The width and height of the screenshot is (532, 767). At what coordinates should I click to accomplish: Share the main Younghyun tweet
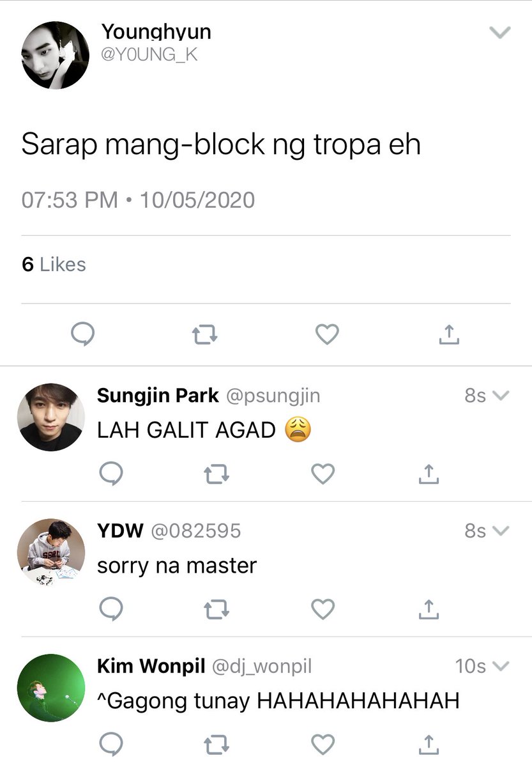point(449,334)
